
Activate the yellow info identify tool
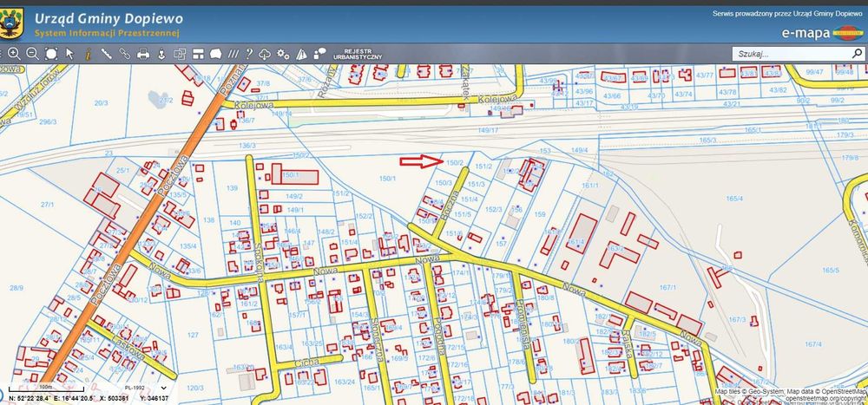click(88, 54)
